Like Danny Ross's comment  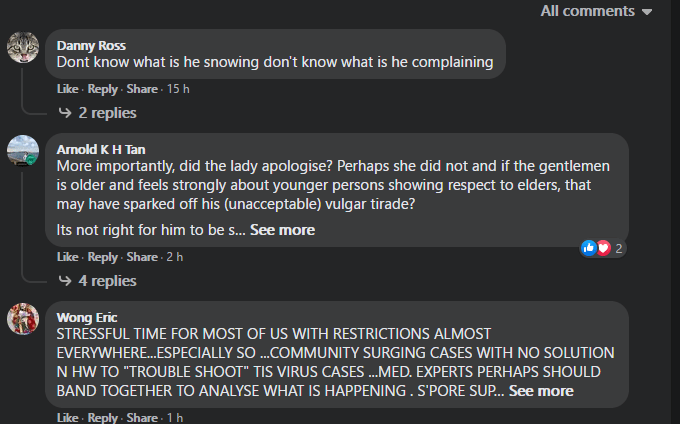click(x=68, y=89)
